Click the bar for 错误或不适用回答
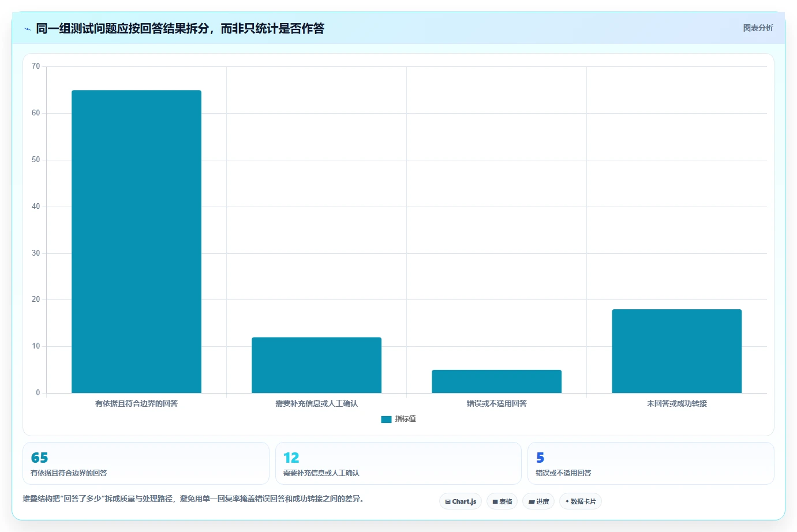The image size is (797, 532). (496, 381)
